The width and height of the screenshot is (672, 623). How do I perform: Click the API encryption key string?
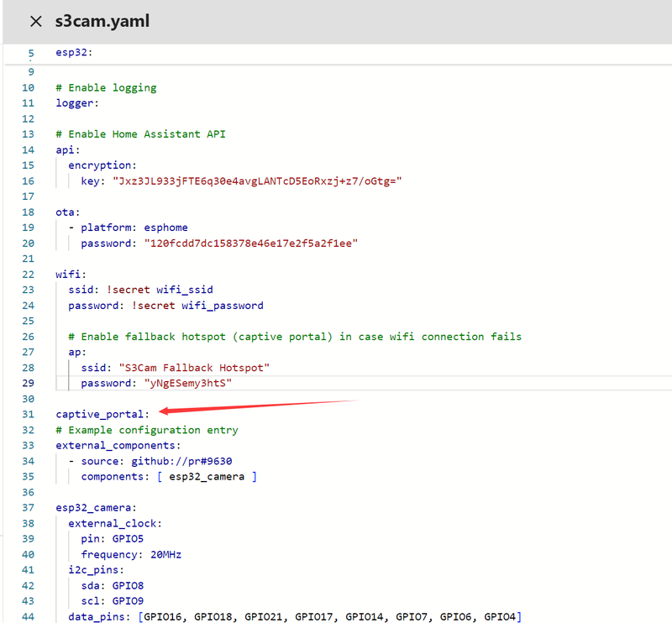pos(258,181)
